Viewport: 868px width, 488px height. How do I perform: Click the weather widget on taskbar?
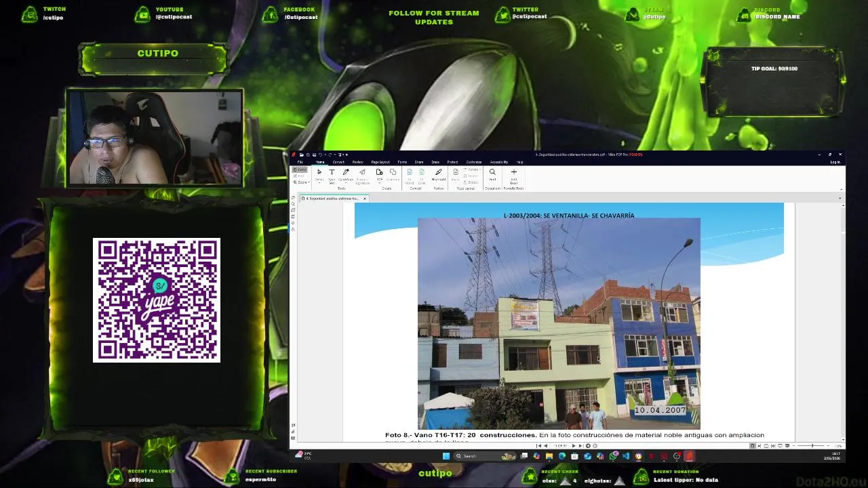tap(303, 455)
